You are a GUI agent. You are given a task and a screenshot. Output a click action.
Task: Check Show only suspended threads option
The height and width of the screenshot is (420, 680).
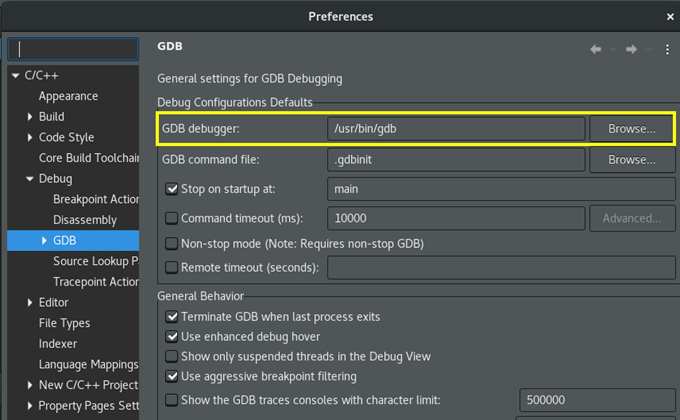click(172, 357)
